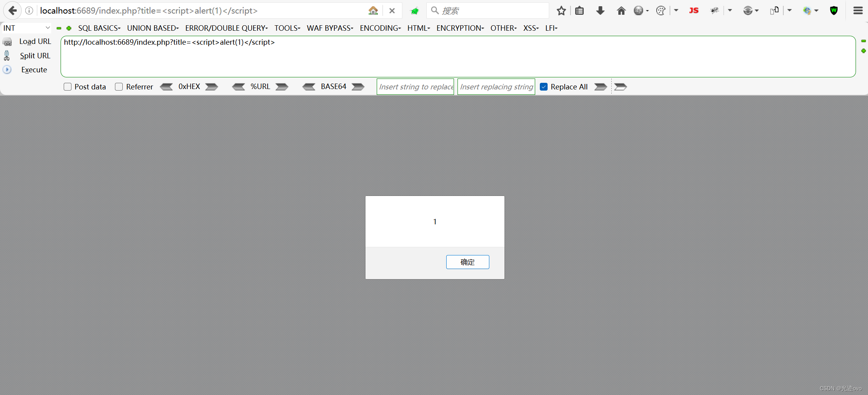Open the HTML menu
This screenshot has height=395, width=868.
coord(419,28)
